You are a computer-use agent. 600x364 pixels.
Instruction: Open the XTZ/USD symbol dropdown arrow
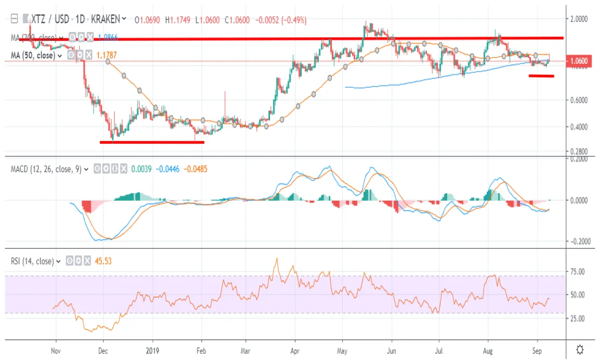pyautogui.click(x=123, y=20)
